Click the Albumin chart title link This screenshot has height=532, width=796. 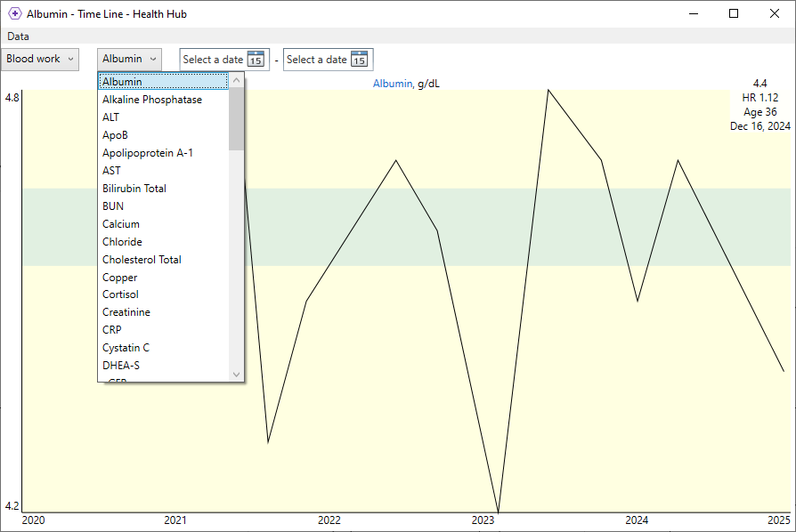coord(392,84)
